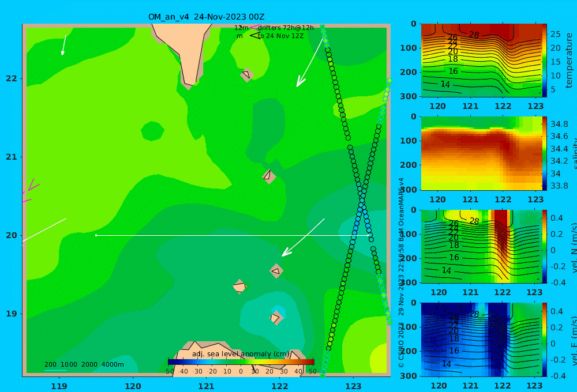Click the depth legend '200 1000 2000 4000m'

pos(84,364)
